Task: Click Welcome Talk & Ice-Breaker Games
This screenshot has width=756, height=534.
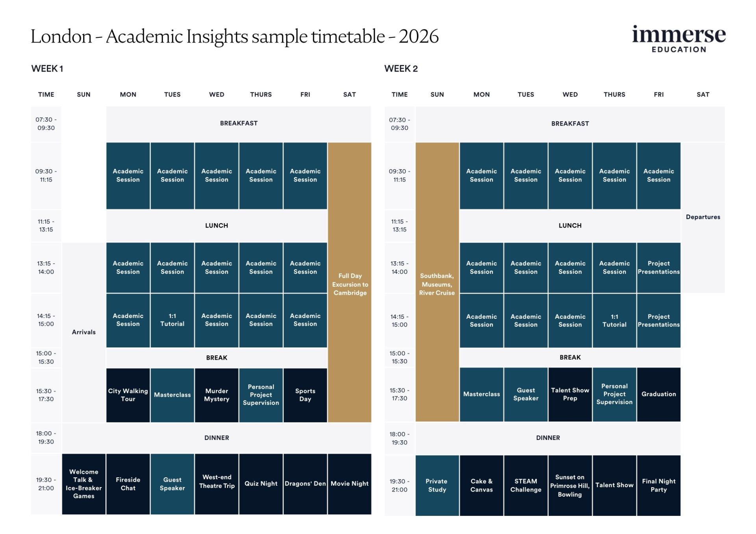Action: pyautogui.click(x=83, y=484)
